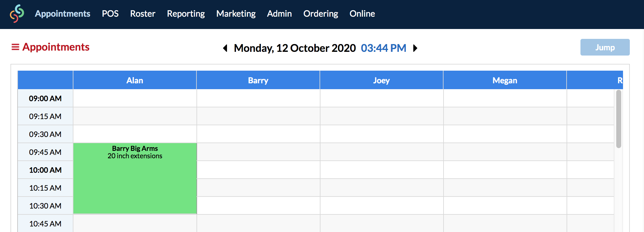
Task: Click the 09:30 AM time label
Action: [45, 134]
